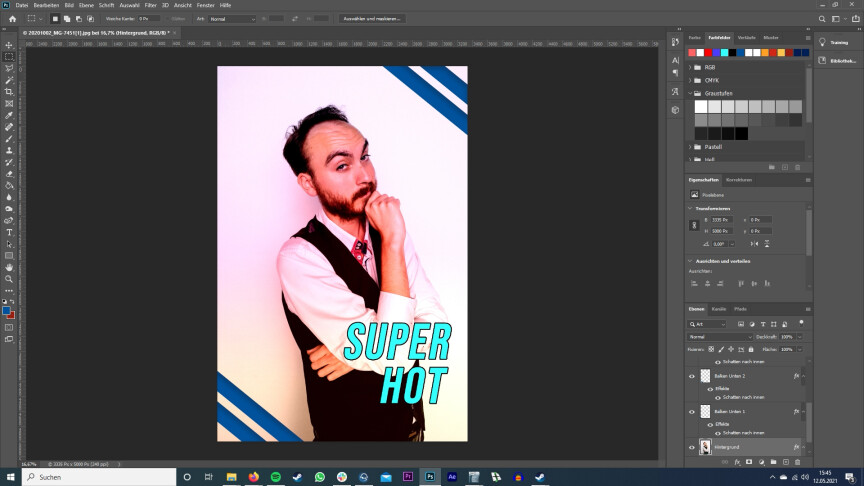Image resolution: width=864 pixels, height=486 pixels.
Task: Click the Home icon in options bar
Action: [x=9, y=18]
